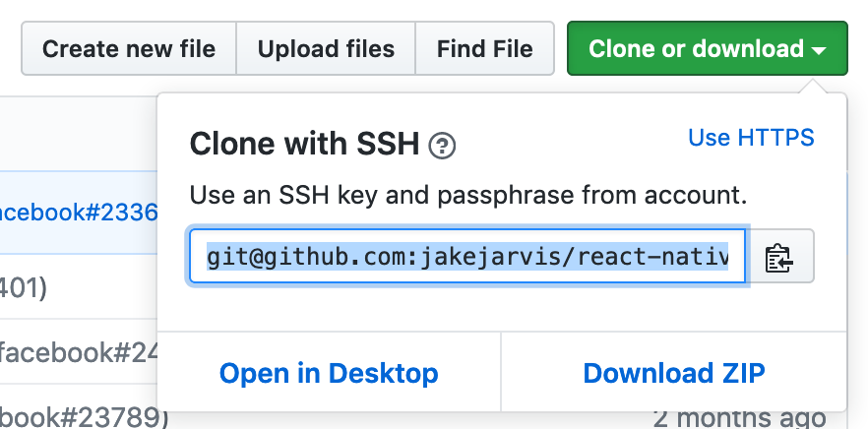Open the facebook#2336 commit link
The image size is (868, 429).
point(79,212)
